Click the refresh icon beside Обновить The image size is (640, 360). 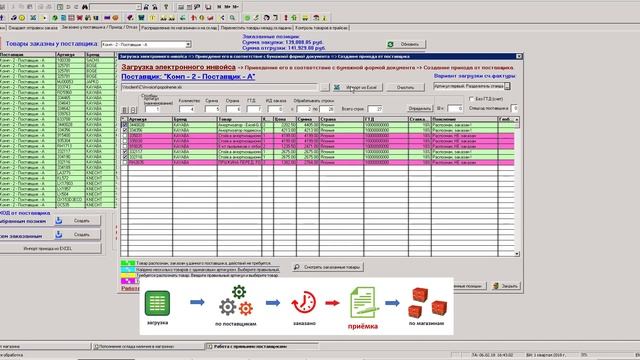(x=391, y=44)
